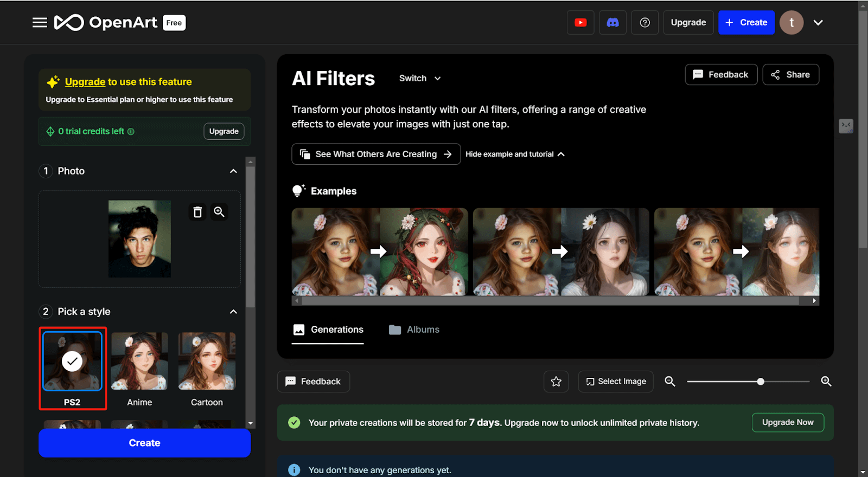Viewport: 868px width, 477px height.
Task: Click the help question mark icon
Action: 644,23
